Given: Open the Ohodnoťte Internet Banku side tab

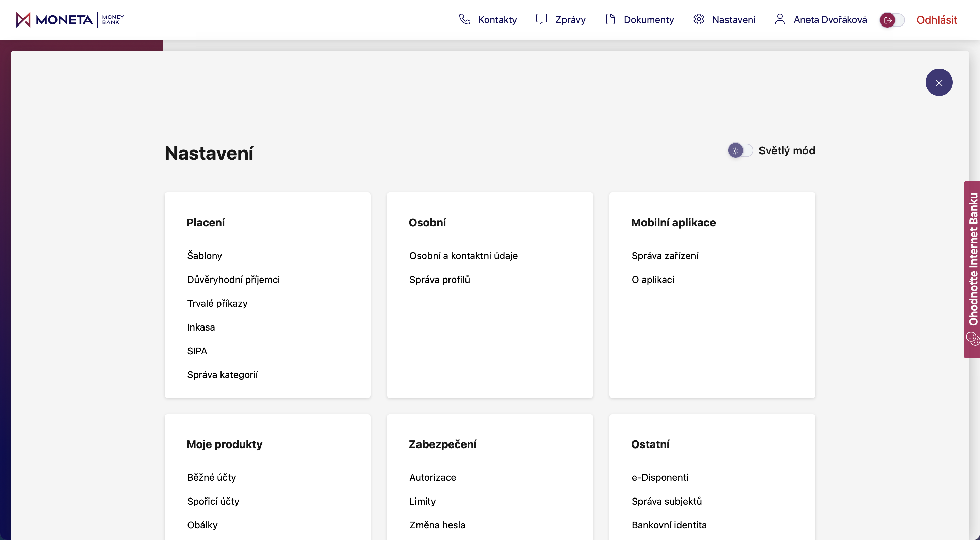Looking at the screenshot, I should 973,258.
